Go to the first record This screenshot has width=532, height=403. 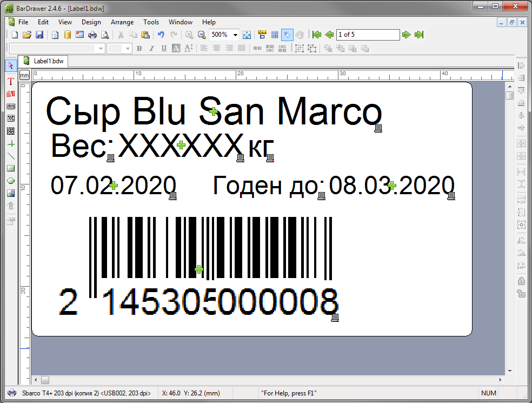(x=317, y=35)
